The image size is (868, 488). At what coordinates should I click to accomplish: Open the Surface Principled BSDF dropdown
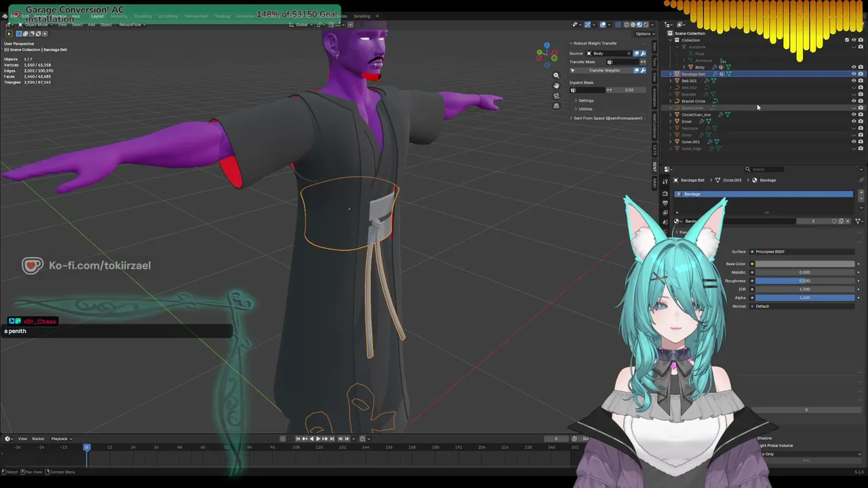802,251
